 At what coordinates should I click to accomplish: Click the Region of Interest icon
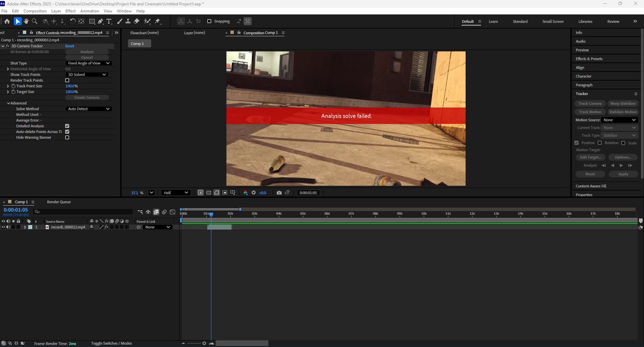point(225,193)
